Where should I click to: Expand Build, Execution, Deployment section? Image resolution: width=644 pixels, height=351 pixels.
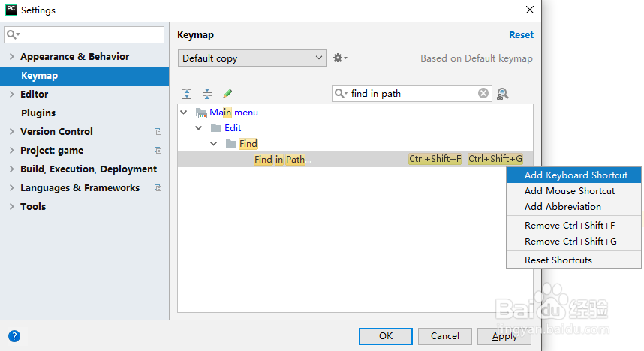[x=11, y=169]
